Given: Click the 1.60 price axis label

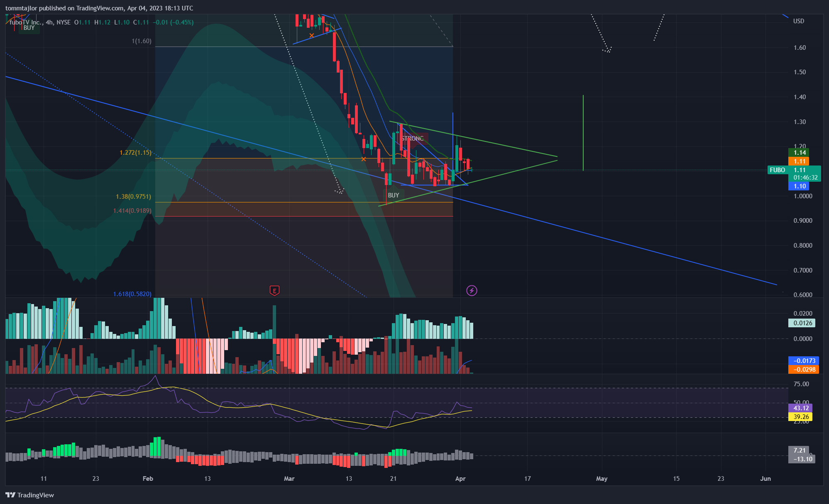Looking at the screenshot, I should point(800,48).
